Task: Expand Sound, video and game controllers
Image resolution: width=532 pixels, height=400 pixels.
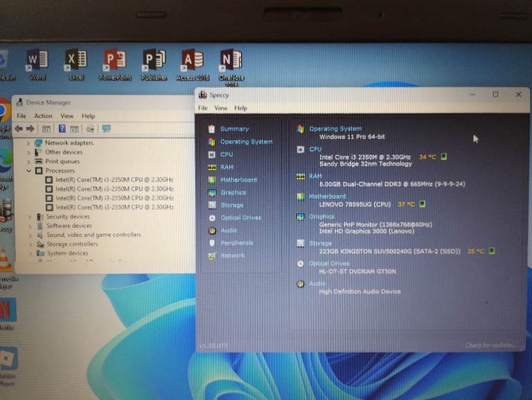Action: [x=29, y=235]
